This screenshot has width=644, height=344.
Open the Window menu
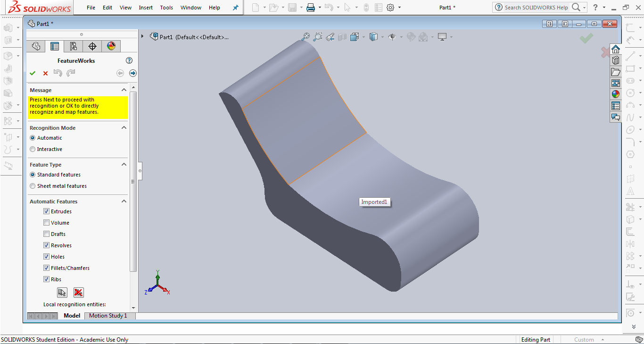click(x=191, y=8)
